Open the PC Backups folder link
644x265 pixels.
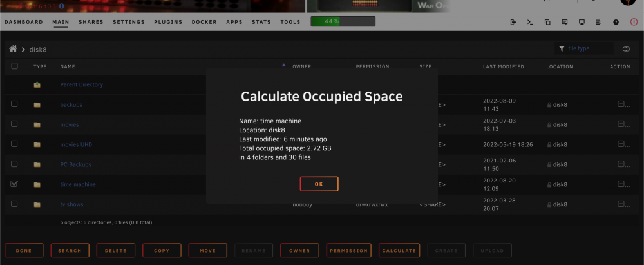pos(75,164)
